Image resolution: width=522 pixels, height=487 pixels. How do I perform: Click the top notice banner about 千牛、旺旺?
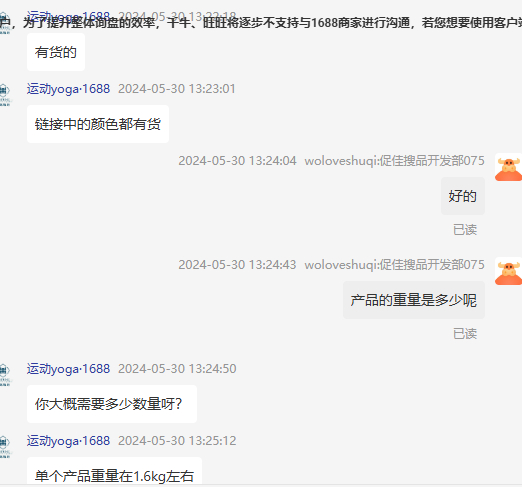click(261, 23)
